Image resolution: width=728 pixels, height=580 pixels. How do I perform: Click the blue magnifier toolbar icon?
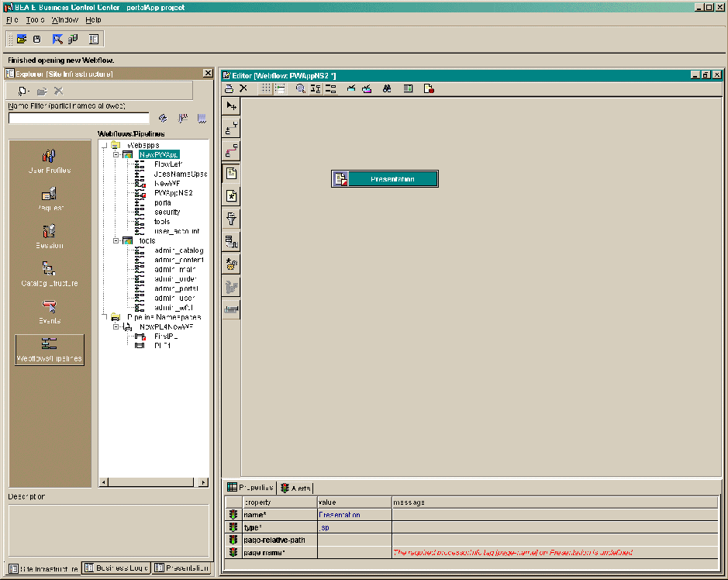tap(57, 40)
